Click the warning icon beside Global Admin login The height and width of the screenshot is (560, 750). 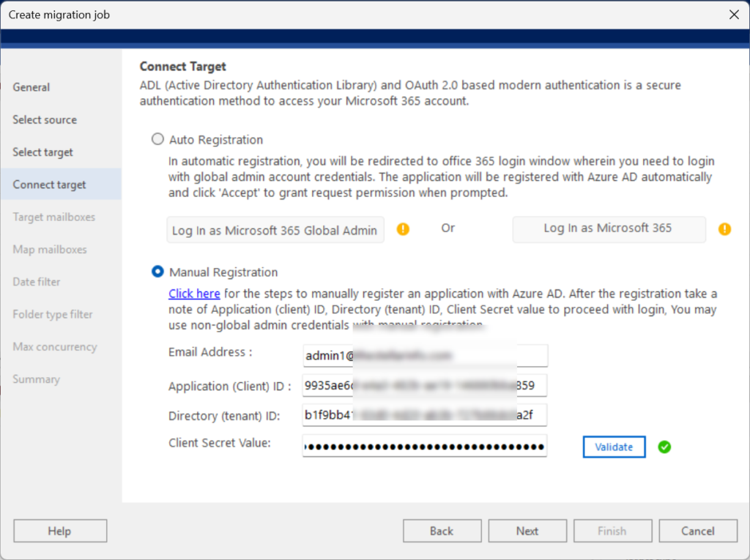pyautogui.click(x=403, y=230)
